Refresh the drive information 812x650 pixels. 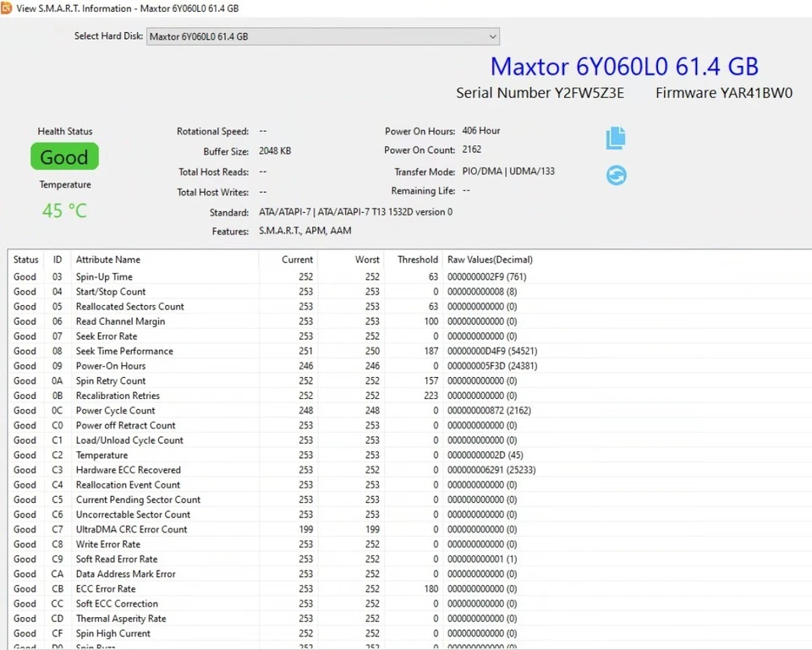point(616,175)
